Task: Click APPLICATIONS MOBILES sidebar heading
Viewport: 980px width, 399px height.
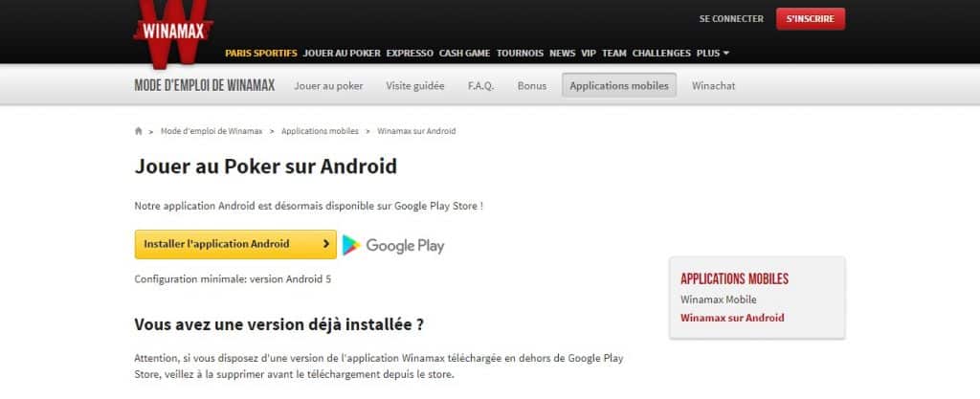Action: 734,279
